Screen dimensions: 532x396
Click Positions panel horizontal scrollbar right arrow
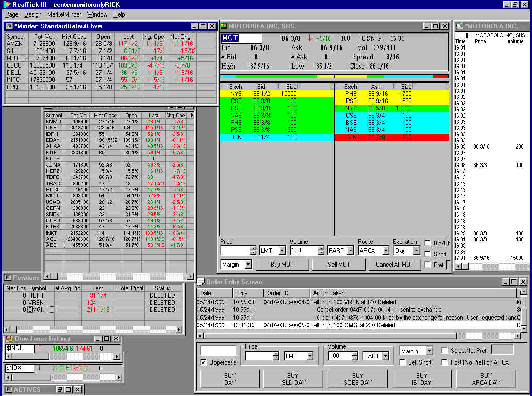coord(179,329)
